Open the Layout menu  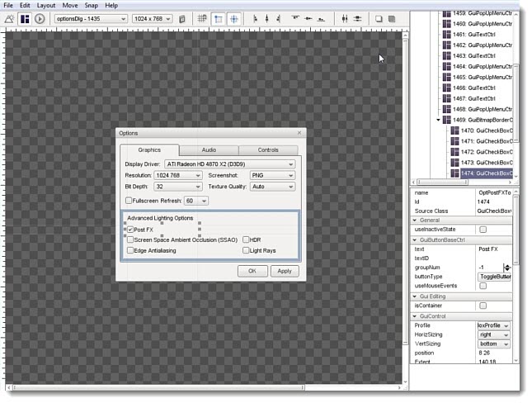(x=46, y=5)
